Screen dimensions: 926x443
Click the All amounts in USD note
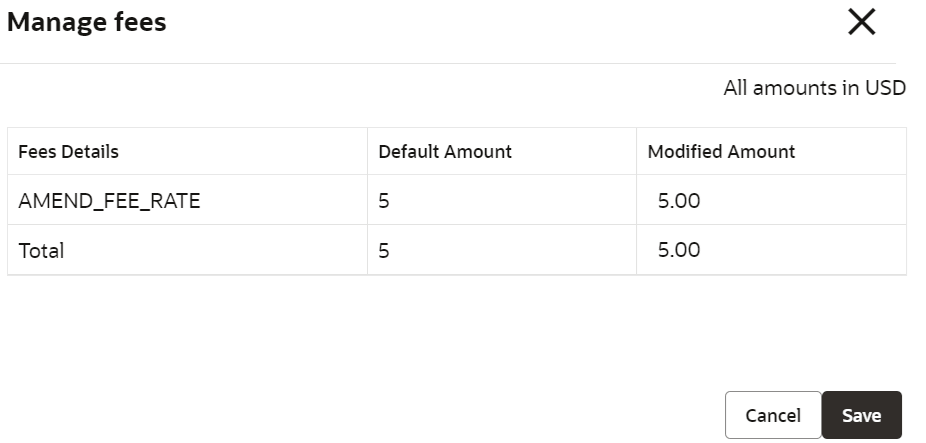tap(814, 88)
